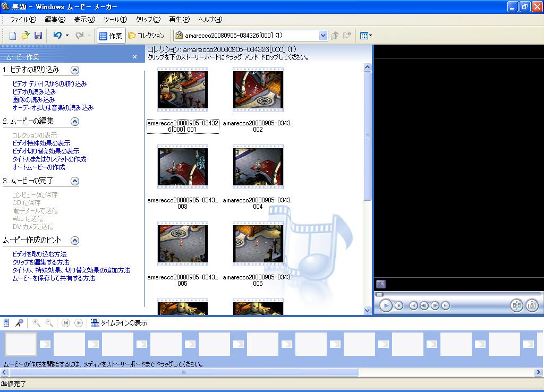Click ムービーを保存して共有する方法 link

coord(54,278)
